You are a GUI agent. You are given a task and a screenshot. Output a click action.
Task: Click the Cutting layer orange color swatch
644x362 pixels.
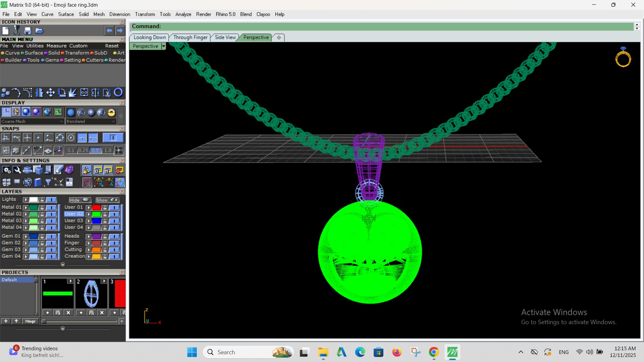click(97, 250)
